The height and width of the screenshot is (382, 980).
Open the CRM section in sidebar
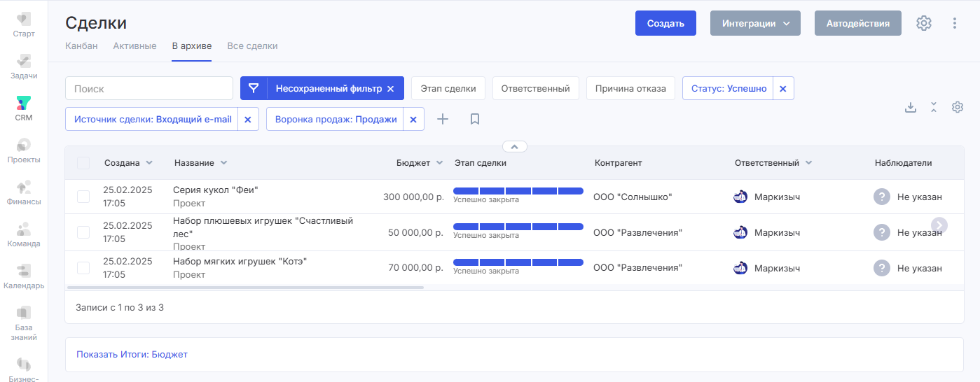pyautogui.click(x=24, y=108)
